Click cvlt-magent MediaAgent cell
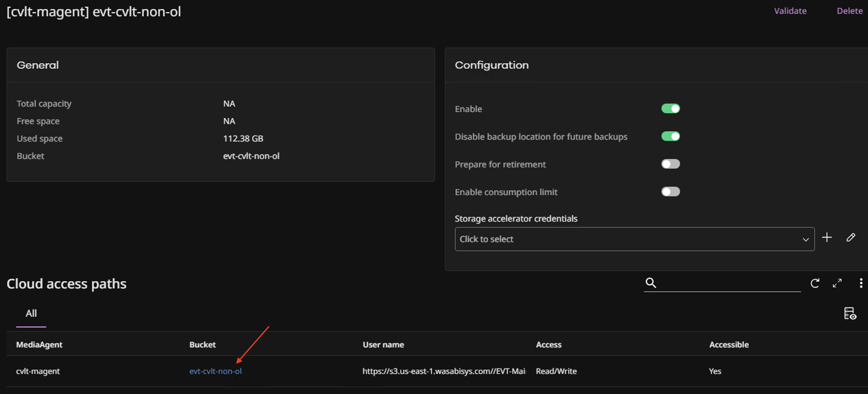868x394 pixels. coord(38,371)
